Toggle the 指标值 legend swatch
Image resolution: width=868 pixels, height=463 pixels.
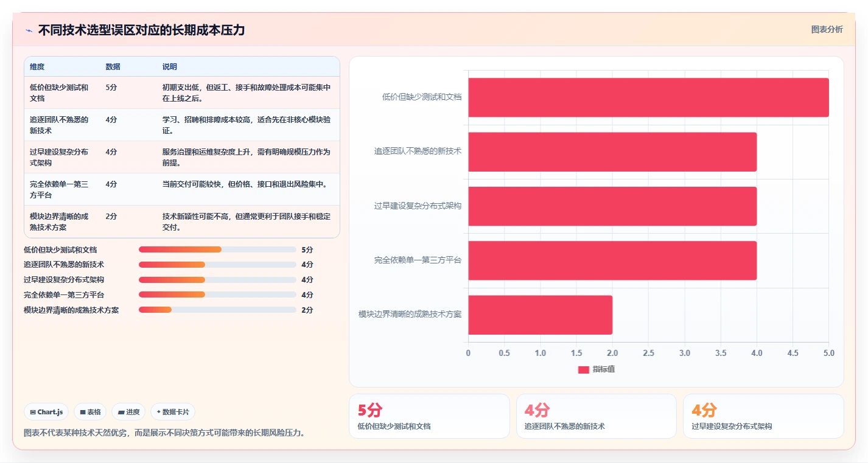point(583,369)
